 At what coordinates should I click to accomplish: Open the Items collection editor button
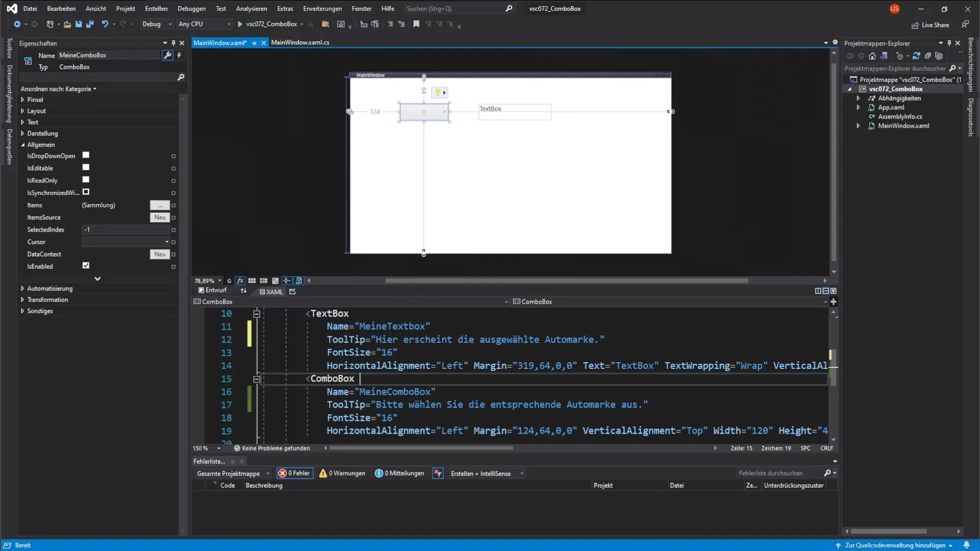160,205
